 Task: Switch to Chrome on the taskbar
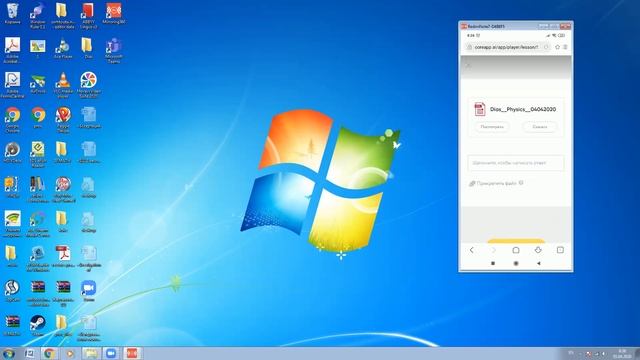click(x=49, y=353)
